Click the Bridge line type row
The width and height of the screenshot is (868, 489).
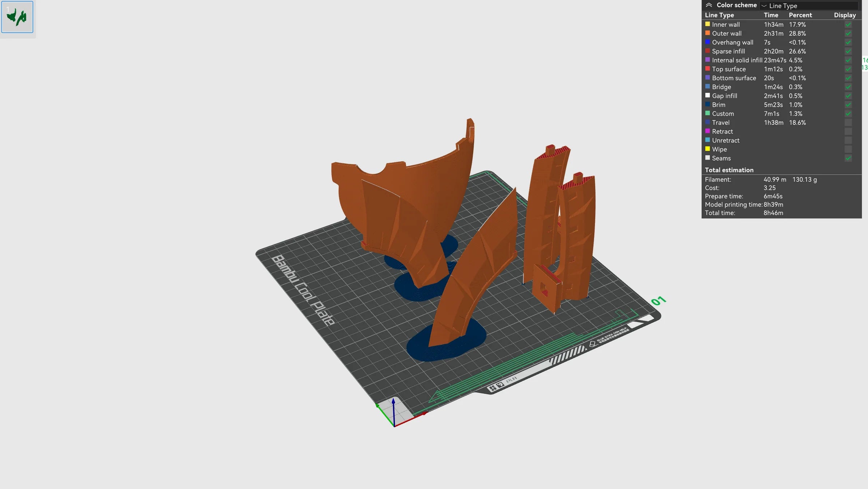[x=722, y=87]
